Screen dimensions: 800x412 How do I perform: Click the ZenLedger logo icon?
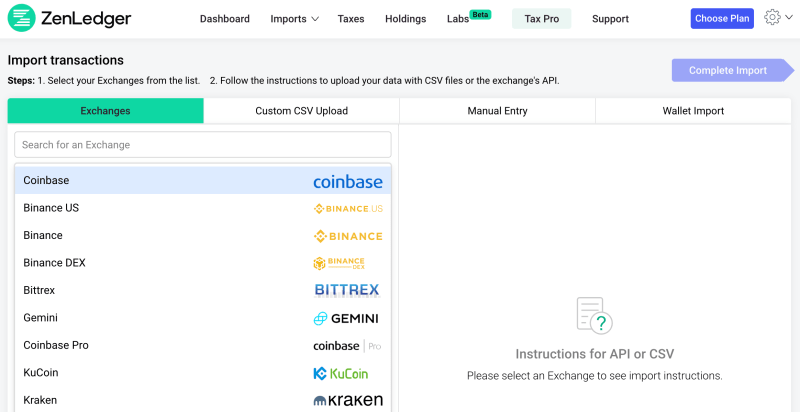point(21,18)
